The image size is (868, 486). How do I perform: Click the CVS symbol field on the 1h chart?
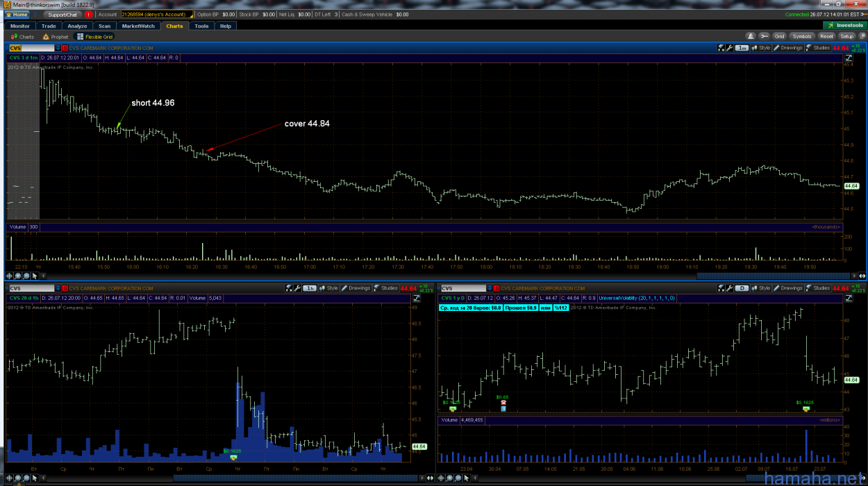point(31,288)
